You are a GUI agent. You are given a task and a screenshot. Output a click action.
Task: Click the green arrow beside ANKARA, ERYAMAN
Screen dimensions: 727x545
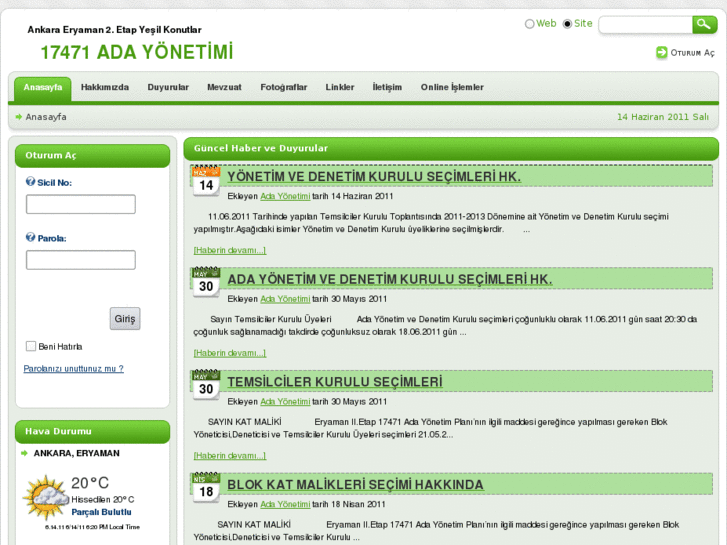[x=25, y=453]
